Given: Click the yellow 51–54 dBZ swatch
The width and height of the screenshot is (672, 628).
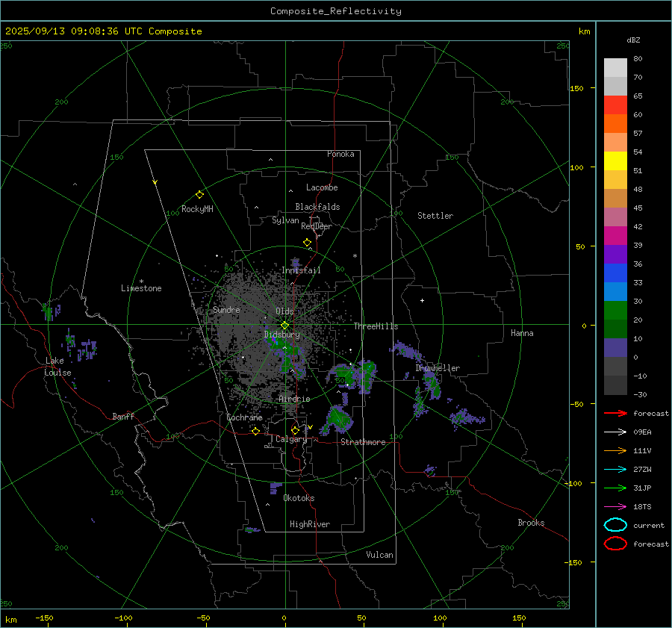Looking at the screenshot, I should click(615, 161).
